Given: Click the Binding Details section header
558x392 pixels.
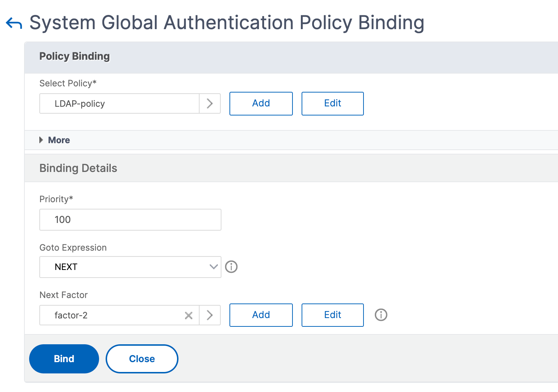Looking at the screenshot, I should (x=78, y=168).
